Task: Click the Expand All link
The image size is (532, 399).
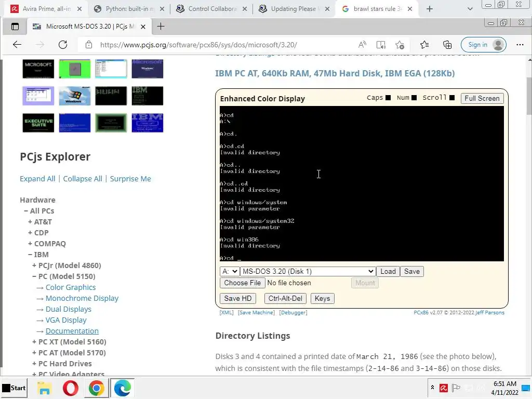Action: click(37, 179)
